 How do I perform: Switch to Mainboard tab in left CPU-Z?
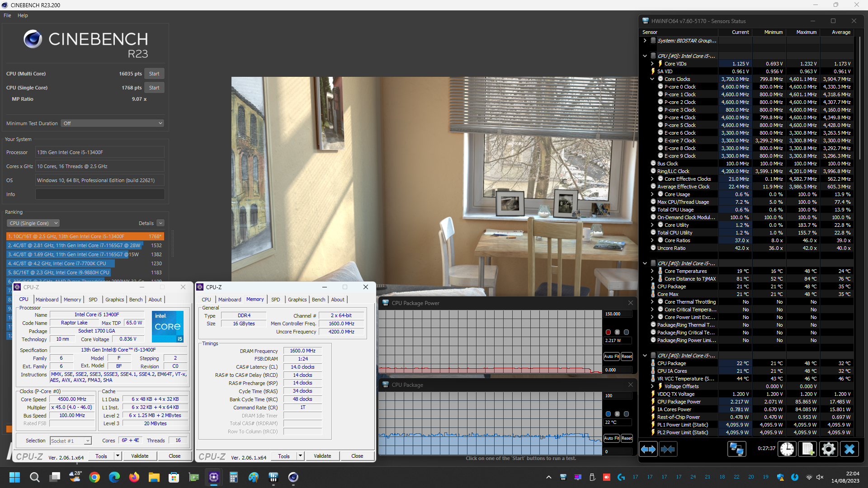(47, 300)
